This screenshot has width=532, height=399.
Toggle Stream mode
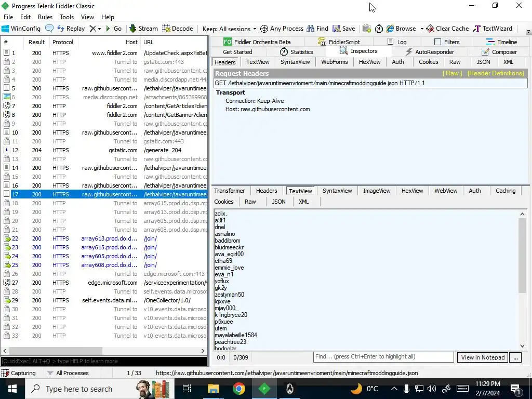[x=143, y=29]
